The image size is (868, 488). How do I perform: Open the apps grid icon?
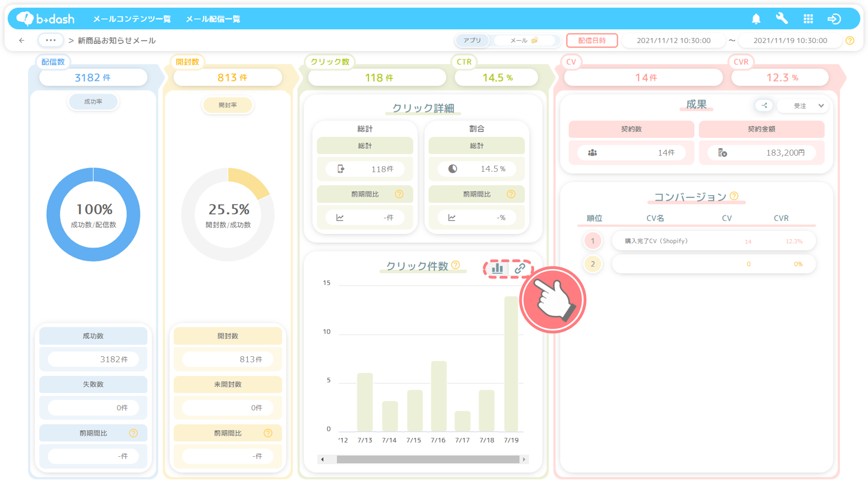[x=808, y=19]
